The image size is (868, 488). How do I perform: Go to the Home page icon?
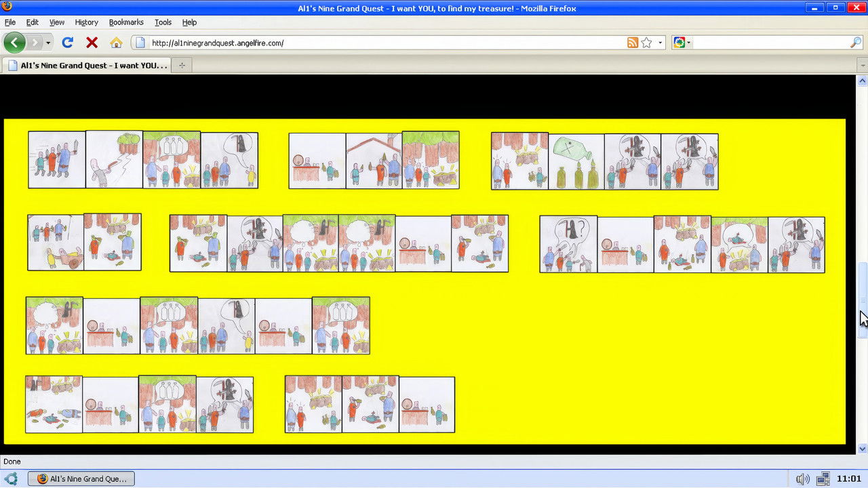click(x=116, y=43)
